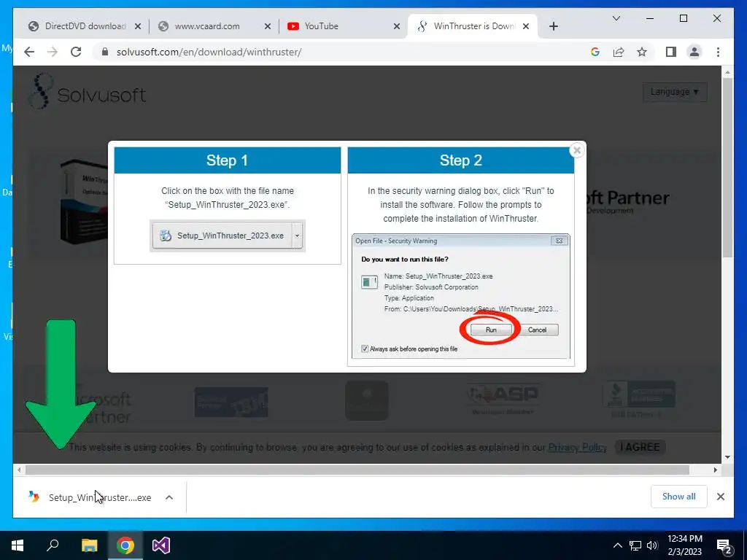Close the YouTube tab

click(x=396, y=26)
